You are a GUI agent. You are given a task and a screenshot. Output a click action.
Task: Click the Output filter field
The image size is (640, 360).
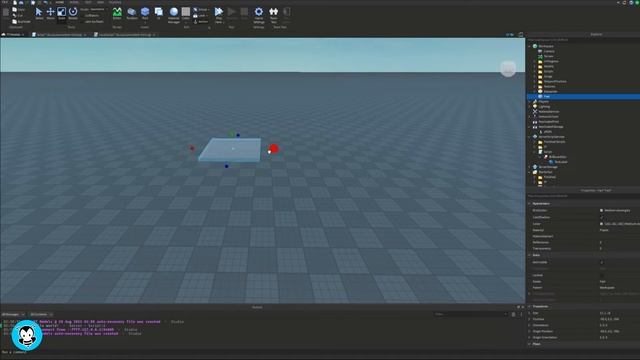470,314
